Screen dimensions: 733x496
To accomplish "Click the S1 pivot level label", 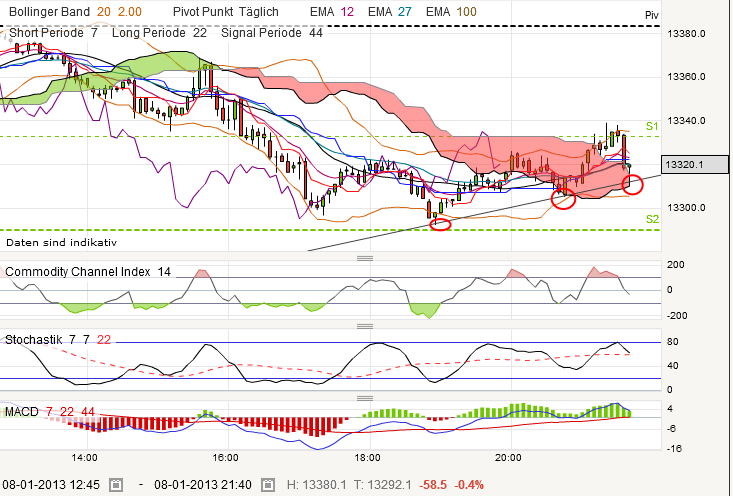I will [652, 126].
